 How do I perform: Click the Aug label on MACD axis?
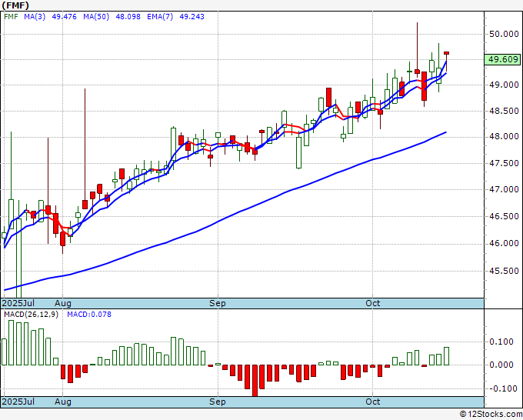pos(63,402)
